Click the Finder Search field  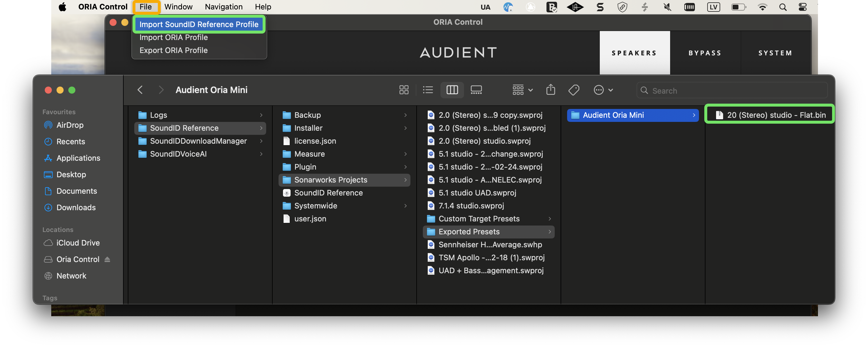tap(735, 91)
